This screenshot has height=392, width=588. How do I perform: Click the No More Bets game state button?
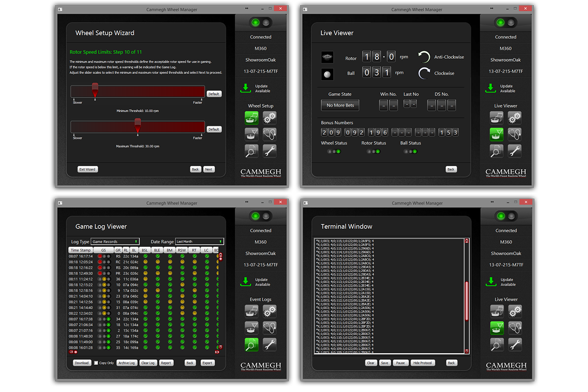click(340, 105)
